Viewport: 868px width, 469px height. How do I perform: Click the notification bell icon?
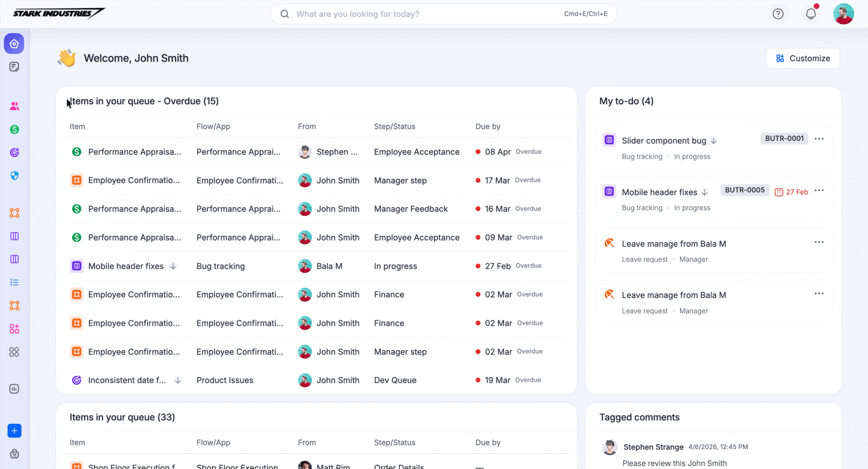tap(811, 14)
